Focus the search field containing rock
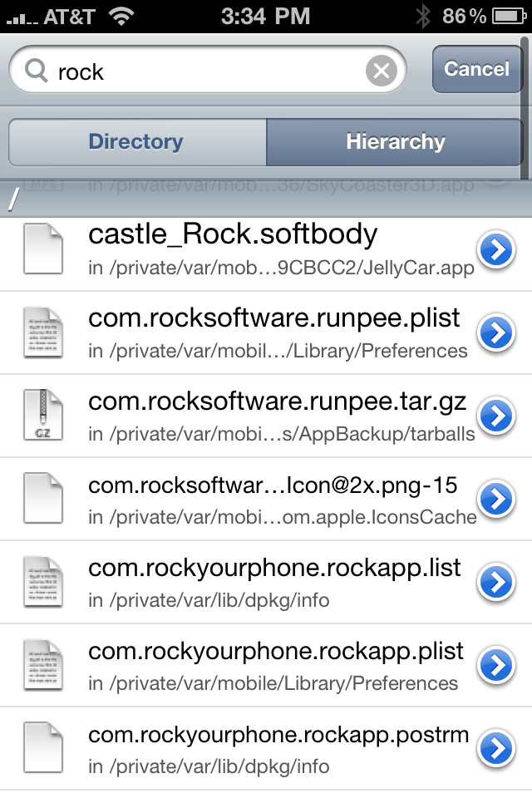The width and height of the screenshot is (532, 798). point(208,70)
